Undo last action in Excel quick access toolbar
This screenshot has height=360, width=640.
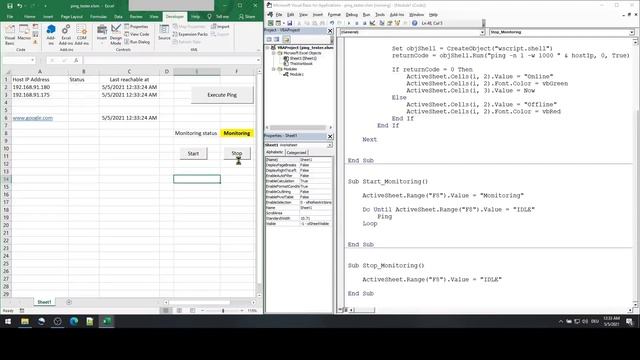point(20,6)
